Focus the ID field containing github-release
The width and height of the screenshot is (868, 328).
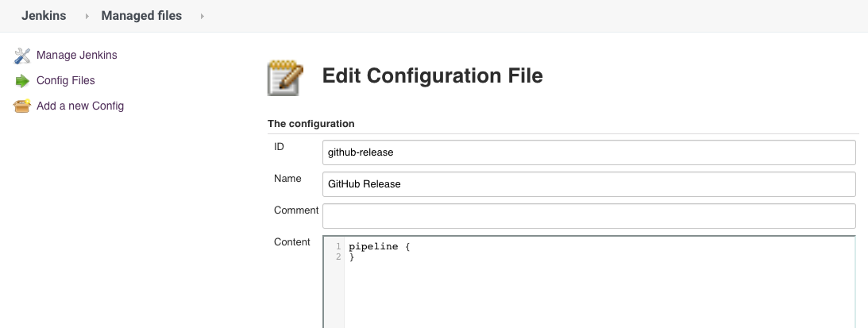[589, 152]
